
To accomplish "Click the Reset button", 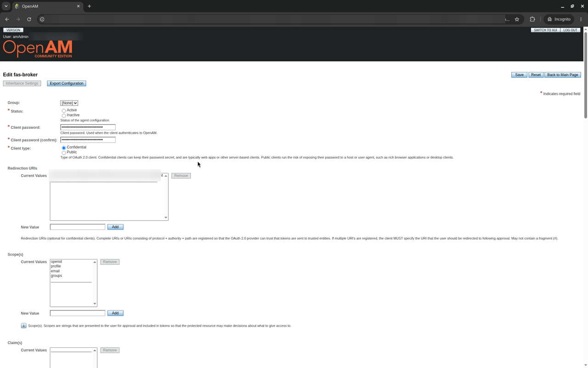I will [x=536, y=75].
